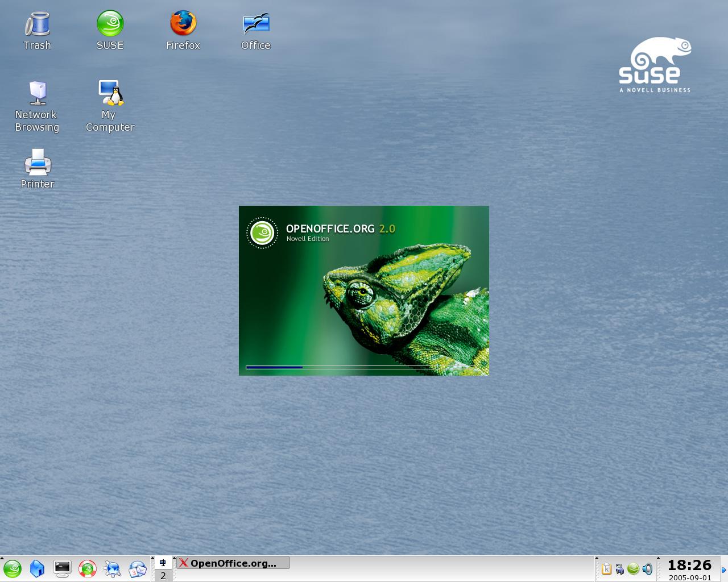
Task: Launch Konqueror web browser from the panel
Action: (113, 569)
